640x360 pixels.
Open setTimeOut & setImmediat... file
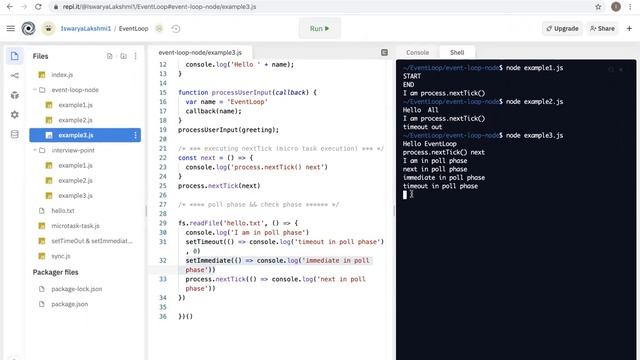[x=91, y=241]
